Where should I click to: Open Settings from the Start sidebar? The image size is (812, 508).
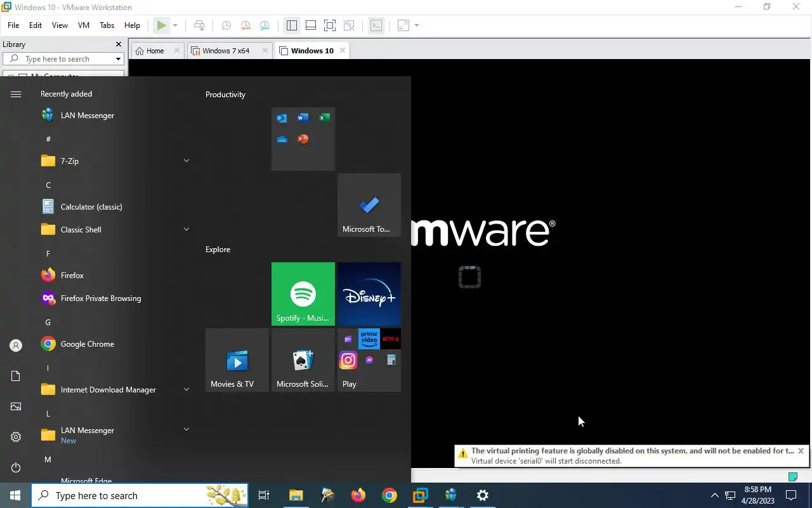tap(16, 437)
